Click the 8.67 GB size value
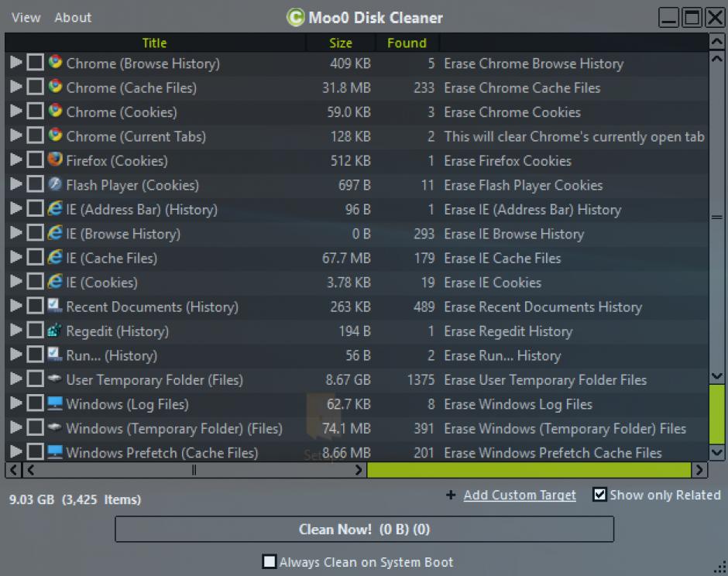The height and width of the screenshot is (576, 728). click(x=349, y=380)
